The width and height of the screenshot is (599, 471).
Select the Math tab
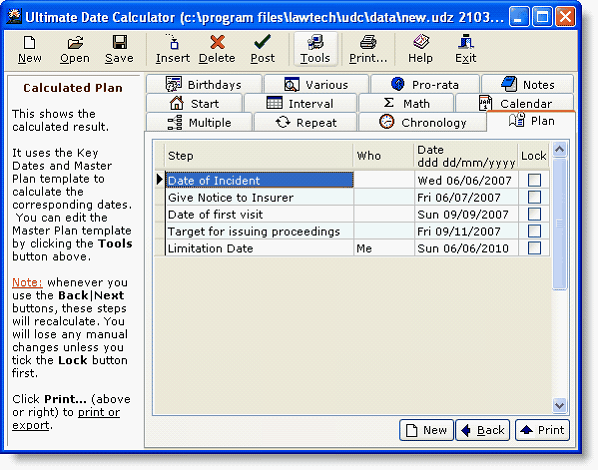coord(406,103)
